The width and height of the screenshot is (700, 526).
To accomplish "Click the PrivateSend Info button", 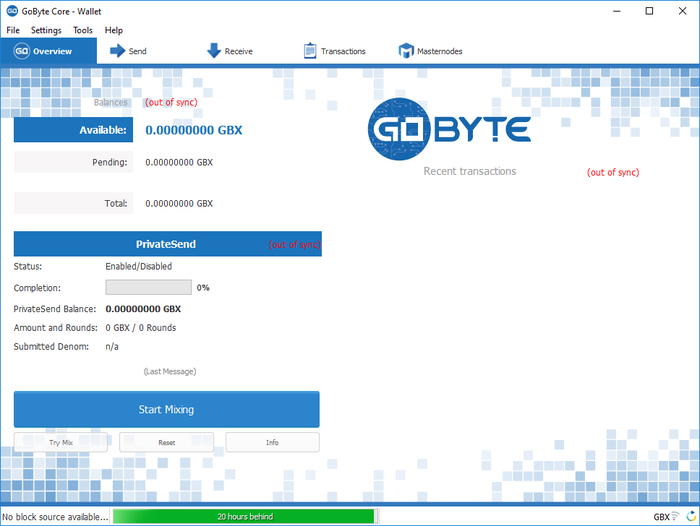I will (x=272, y=442).
